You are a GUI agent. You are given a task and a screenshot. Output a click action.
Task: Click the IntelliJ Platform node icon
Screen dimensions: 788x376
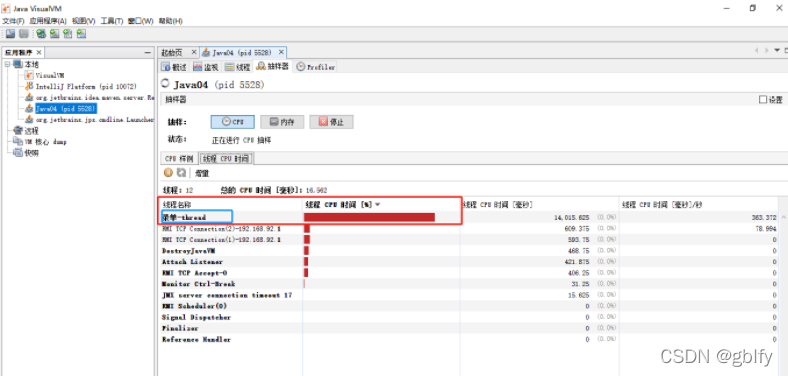point(29,86)
